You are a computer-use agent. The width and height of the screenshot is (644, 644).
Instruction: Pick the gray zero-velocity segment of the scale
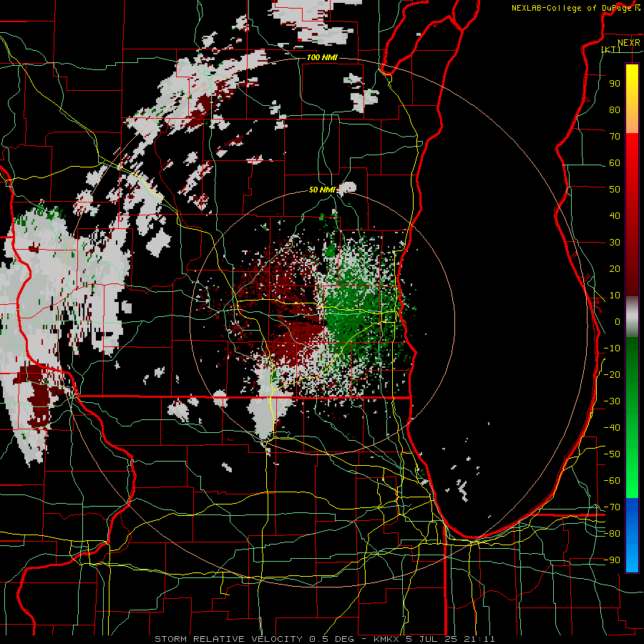[632, 317]
